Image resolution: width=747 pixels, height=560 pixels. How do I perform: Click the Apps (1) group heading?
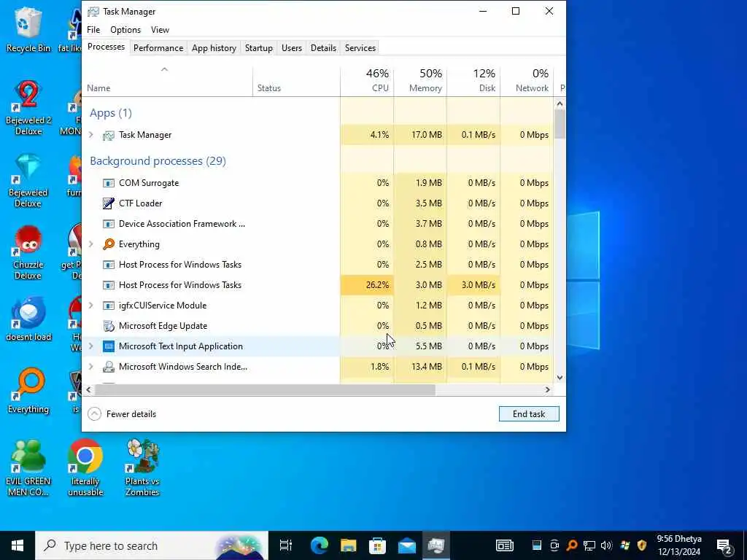(111, 113)
